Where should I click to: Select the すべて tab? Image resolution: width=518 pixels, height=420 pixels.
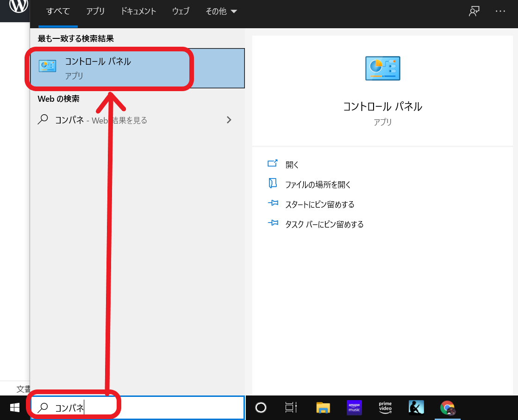click(x=58, y=11)
